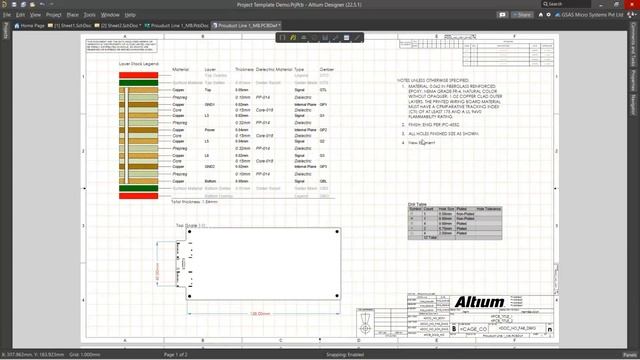Screen dimensions: 640x360
Task: Click the Power layer name in stack table
Action: tap(209, 130)
